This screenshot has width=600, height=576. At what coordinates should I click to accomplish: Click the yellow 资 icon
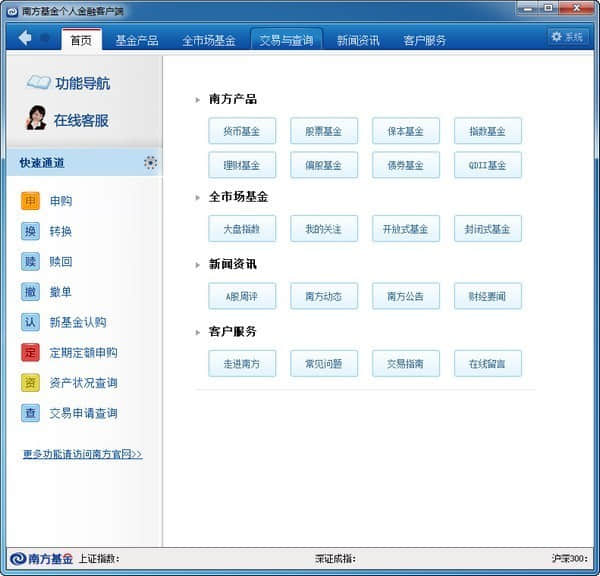point(30,382)
